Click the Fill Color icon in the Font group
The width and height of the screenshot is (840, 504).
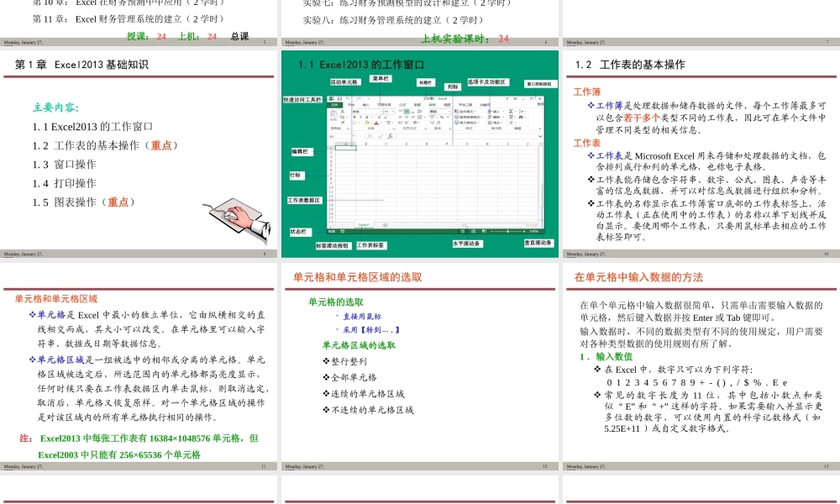click(366, 123)
